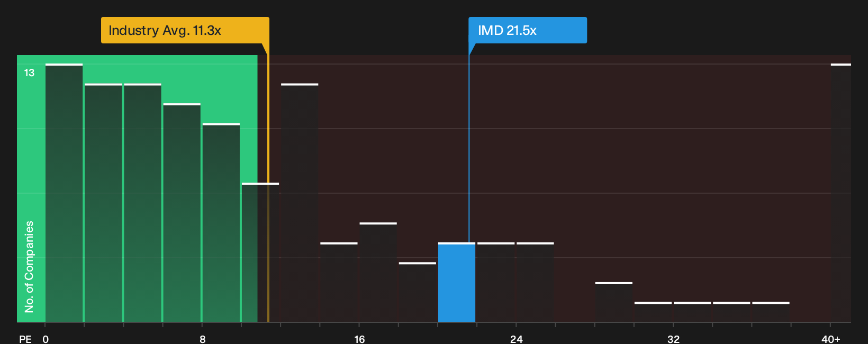Click the x-axis tick label 0
The image size is (868, 344).
46,339
